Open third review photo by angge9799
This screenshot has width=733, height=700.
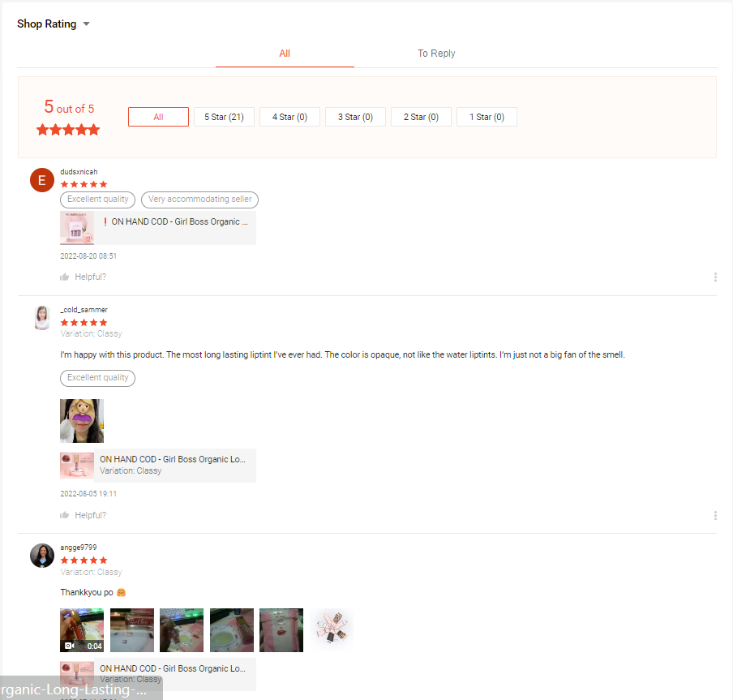coord(182,630)
